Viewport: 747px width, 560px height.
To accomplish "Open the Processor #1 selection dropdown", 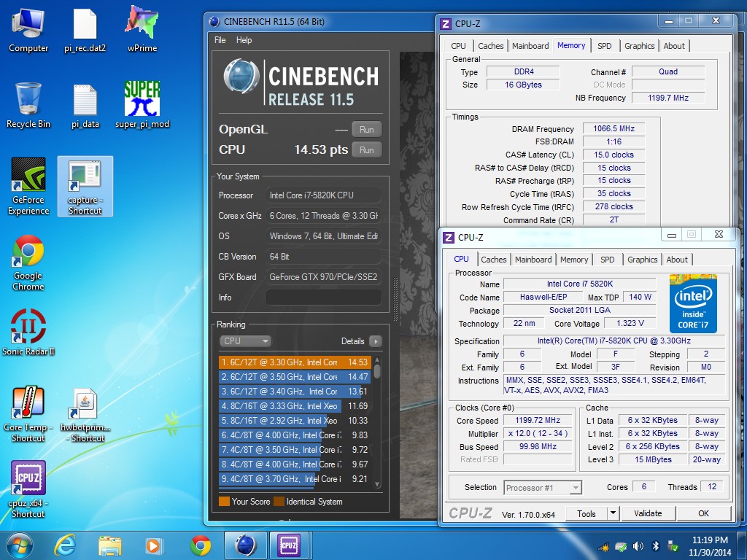I will coord(543,488).
